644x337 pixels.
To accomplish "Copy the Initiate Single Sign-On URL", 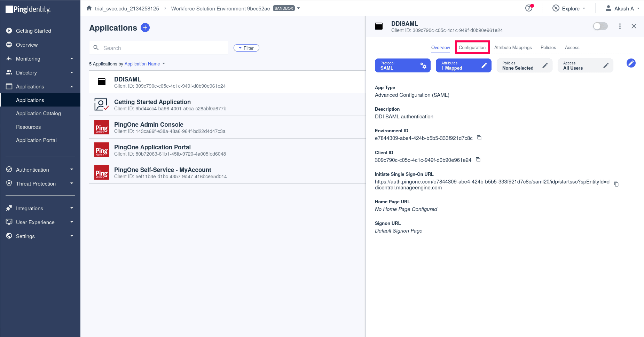I will (x=616, y=184).
